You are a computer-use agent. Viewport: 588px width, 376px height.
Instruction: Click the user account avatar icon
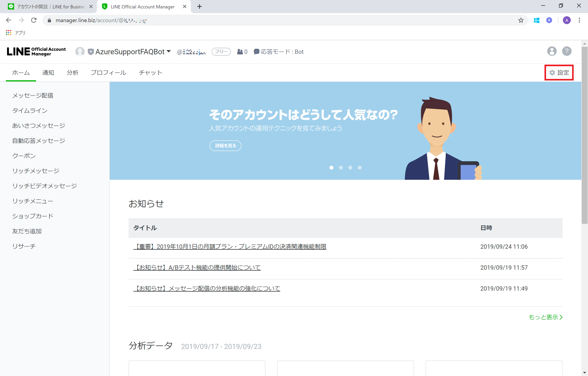(552, 51)
